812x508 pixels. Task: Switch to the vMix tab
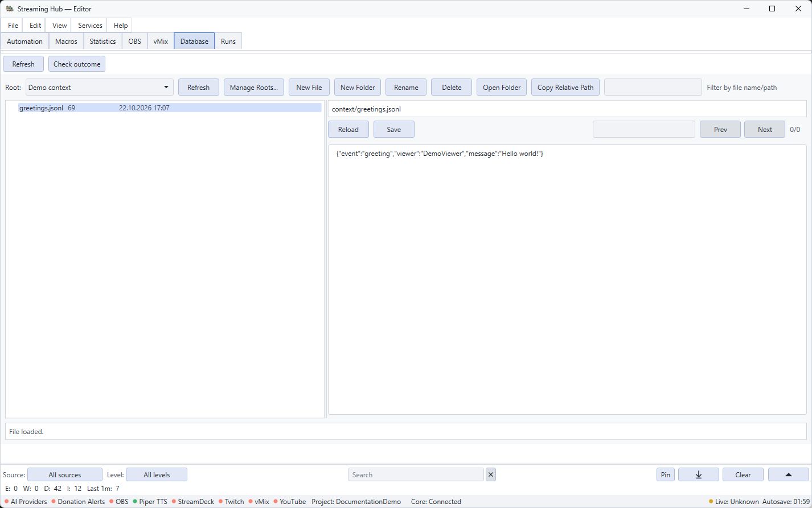161,41
